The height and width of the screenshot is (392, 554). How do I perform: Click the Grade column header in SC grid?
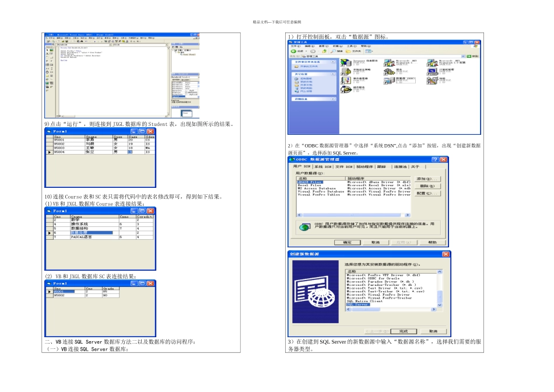(110, 289)
